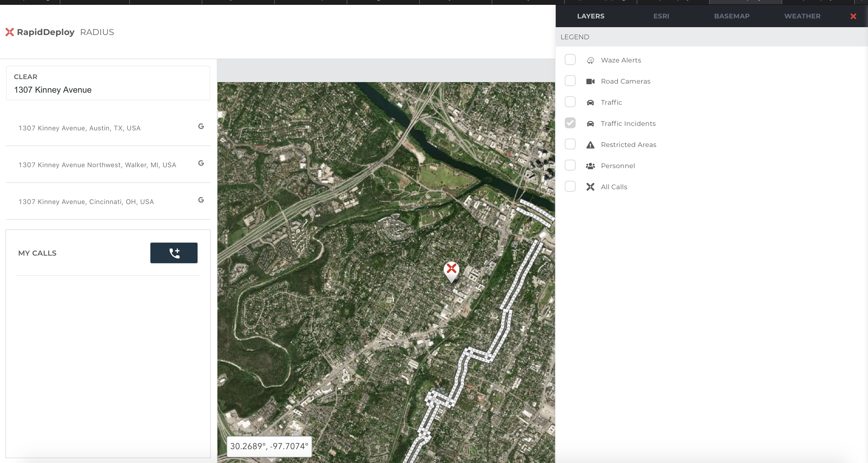Click the Traffic car icon

coord(590,103)
